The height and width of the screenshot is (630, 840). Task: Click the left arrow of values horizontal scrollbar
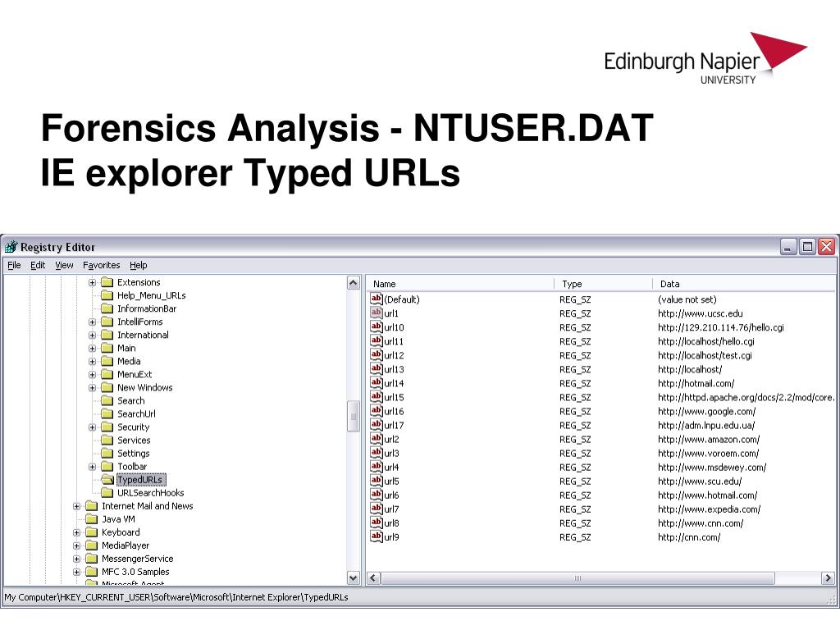click(x=373, y=578)
